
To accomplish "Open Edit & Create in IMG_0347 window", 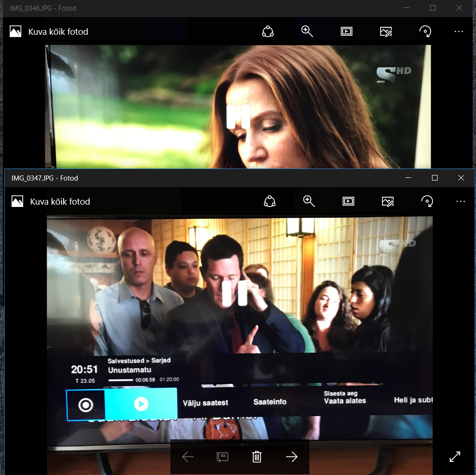I will click(x=388, y=201).
